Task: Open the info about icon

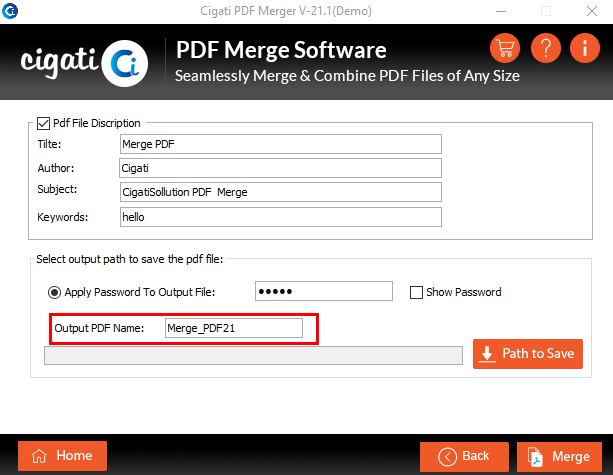Action: [585, 48]
